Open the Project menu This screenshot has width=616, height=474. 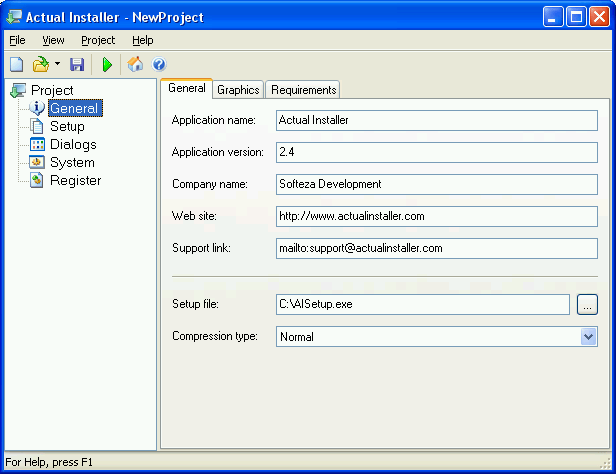pyautogui.click(x=98, y=40)
